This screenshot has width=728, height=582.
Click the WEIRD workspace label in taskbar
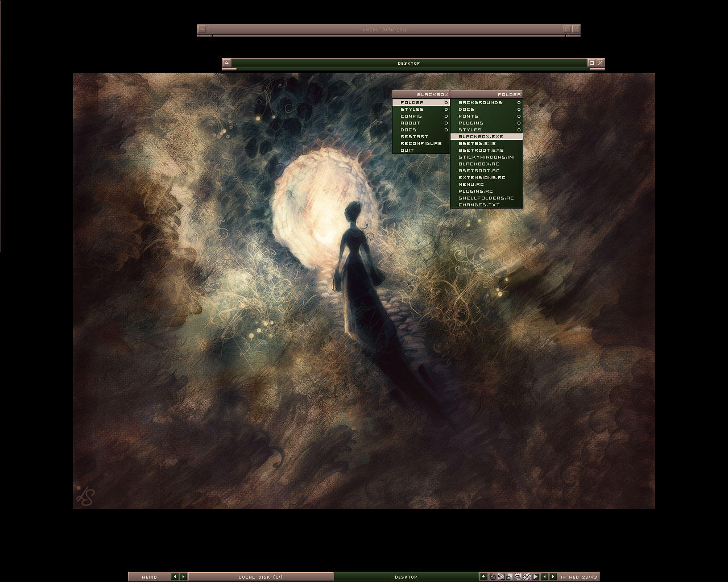pyautogui.click(x=149, y=577)
